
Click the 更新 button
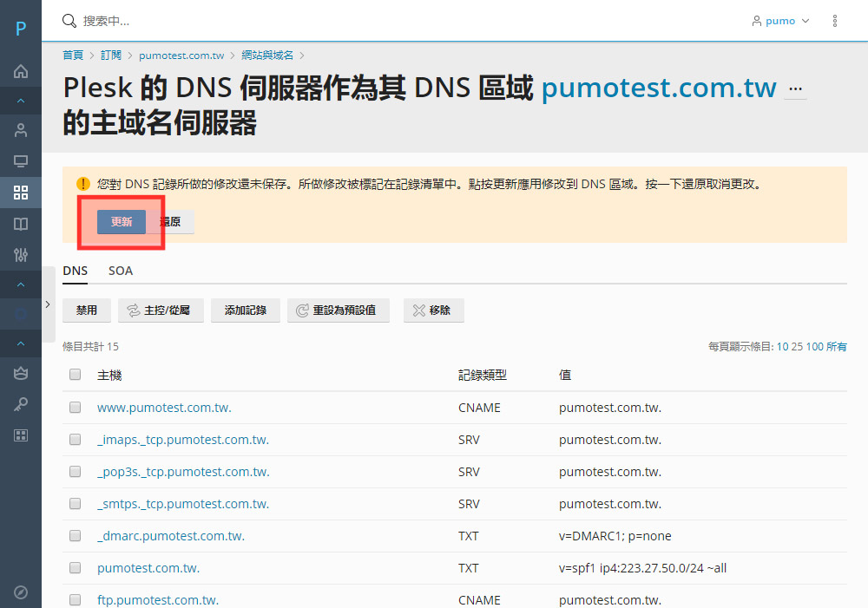tap(122, 222)
